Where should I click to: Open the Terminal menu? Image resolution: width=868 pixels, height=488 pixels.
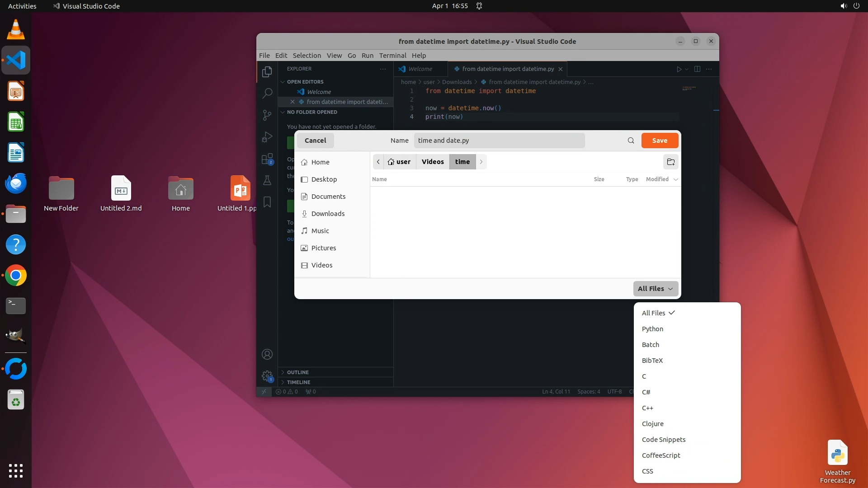tap(392, 56)
